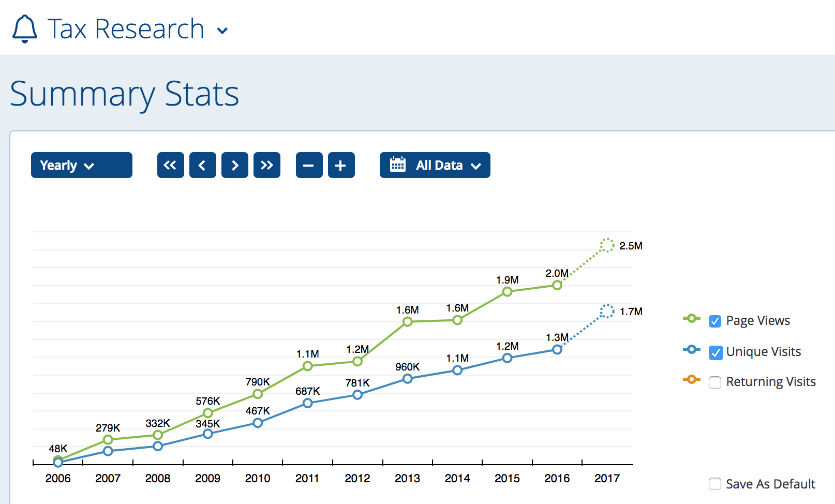Click the calendar icon in All Data
The height and width of the screenshot is (504, 835).
pos(397,165)
